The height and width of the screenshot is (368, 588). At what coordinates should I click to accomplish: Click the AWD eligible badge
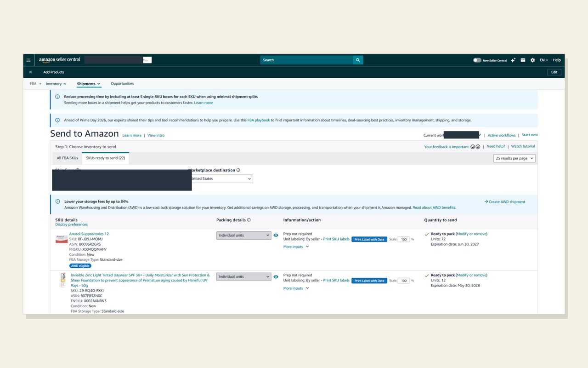(80, 266)
